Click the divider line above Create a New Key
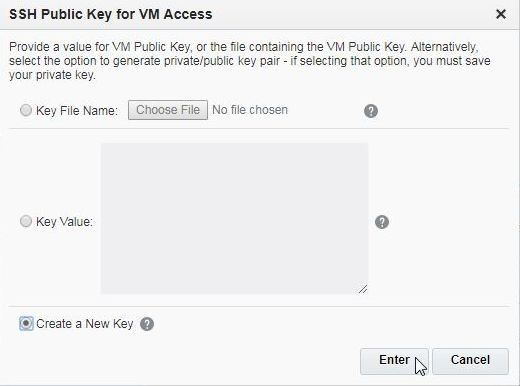Image resolution: width=520 pixels, height=386 pixels. (259, 306)
